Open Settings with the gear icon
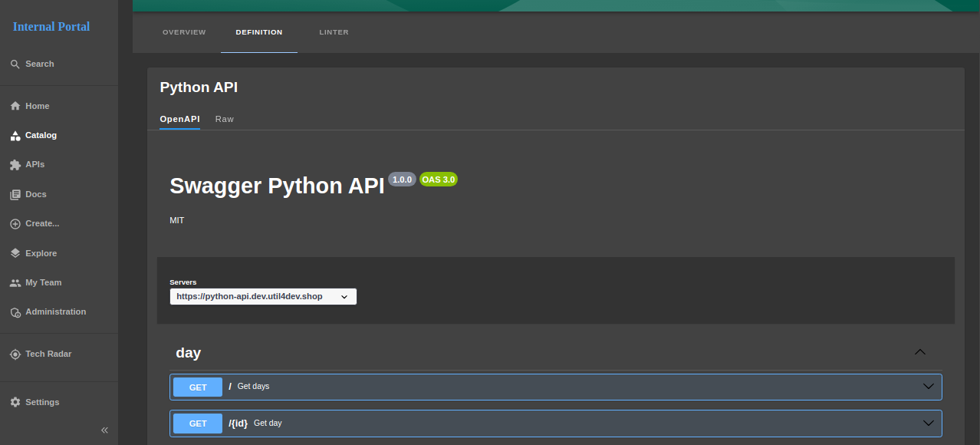980x445 pixels. tap(15, 402)
